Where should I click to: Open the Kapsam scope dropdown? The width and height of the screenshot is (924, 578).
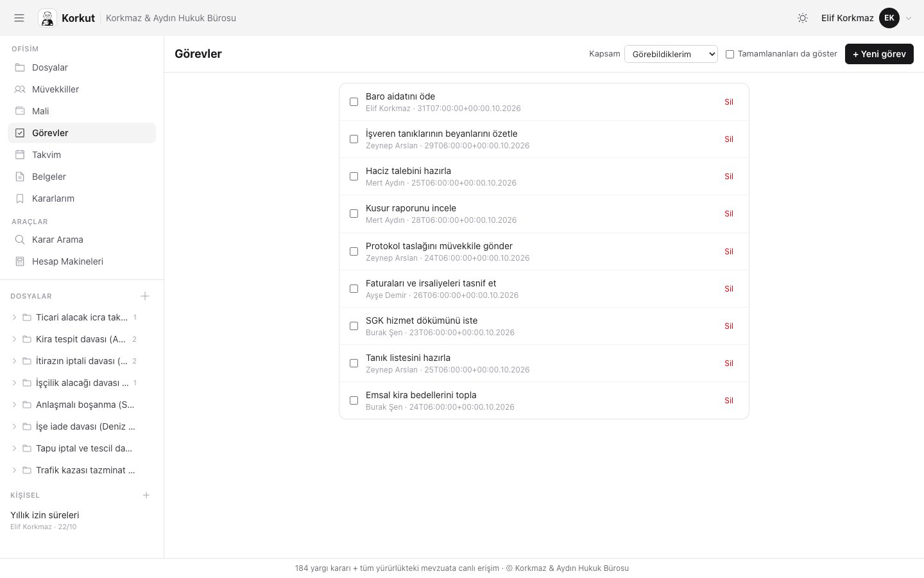[671, 54]
